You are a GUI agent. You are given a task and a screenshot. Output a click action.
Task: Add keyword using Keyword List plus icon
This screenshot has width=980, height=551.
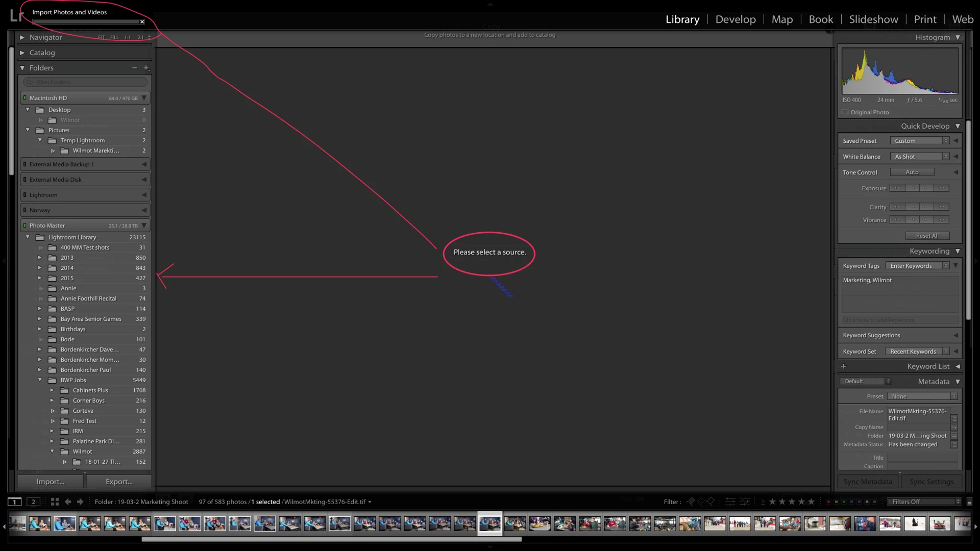pos(844,366)
